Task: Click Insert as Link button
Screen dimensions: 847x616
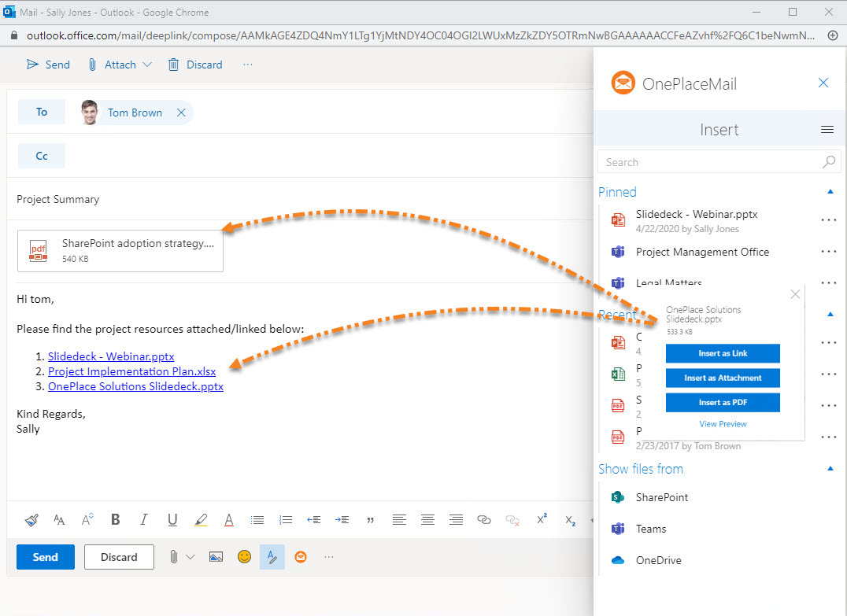Action: [x=723, y=353]
